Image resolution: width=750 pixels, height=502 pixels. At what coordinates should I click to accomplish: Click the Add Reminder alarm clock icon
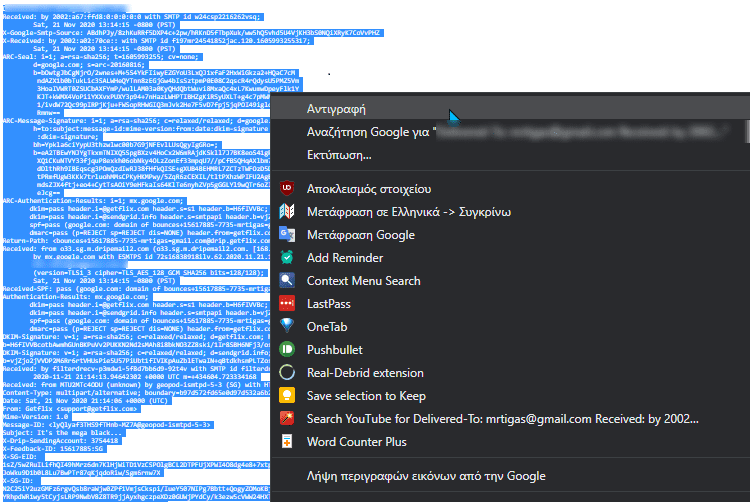pyautogui.click(x=287, y=257)
